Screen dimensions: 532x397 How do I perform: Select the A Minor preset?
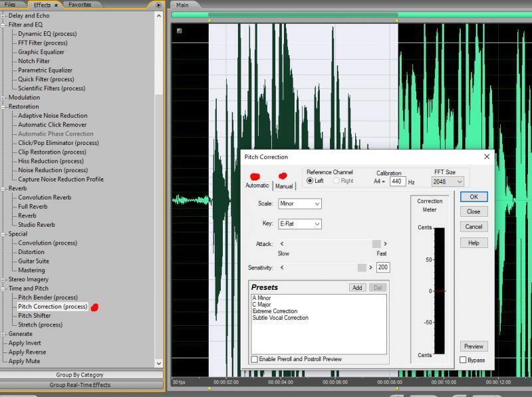[261, 298]
